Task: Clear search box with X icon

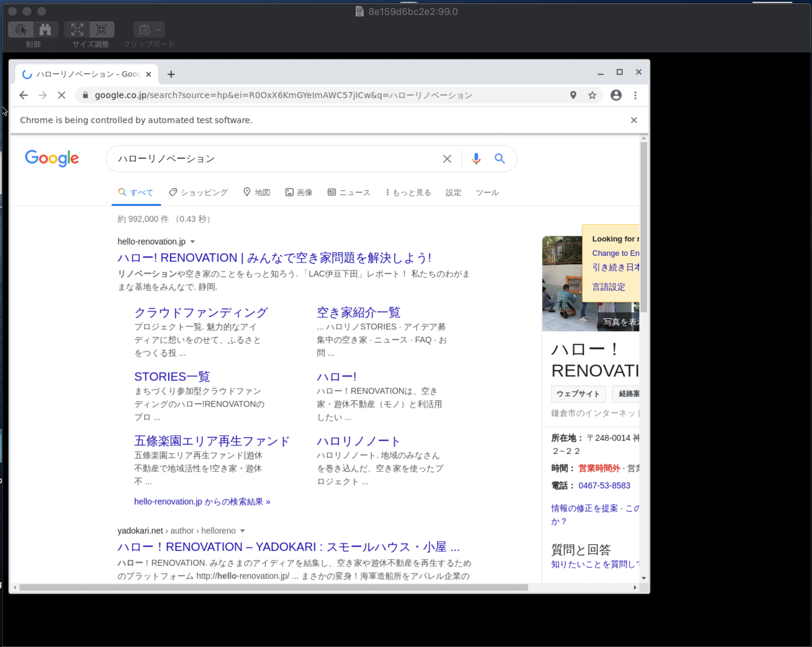Action: click(447, 159)
